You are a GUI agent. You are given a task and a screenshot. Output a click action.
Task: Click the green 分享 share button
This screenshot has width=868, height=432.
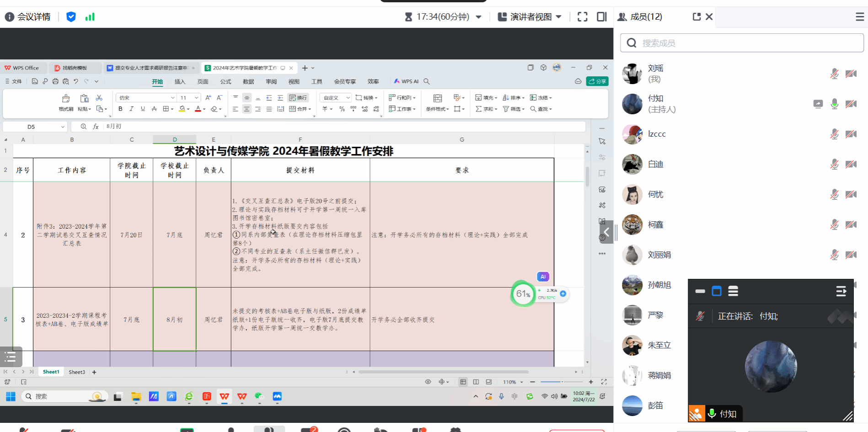point(597,81)
